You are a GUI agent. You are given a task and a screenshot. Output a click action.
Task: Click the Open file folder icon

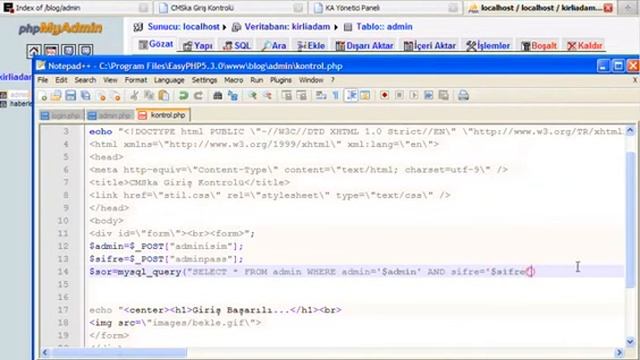56,96
